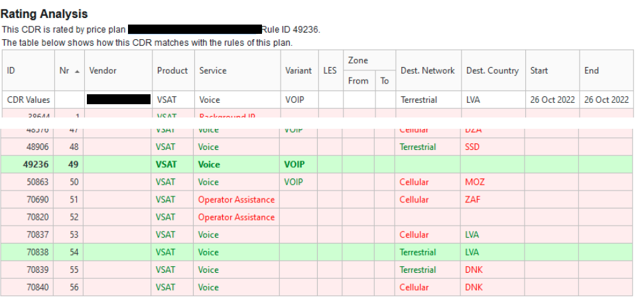Click the Zone From sub-header
Viewport: 644px width, 304px height.
pos(358,81)
